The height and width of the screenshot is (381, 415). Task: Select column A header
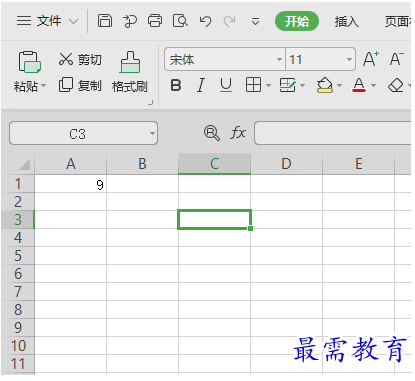pos(71,164)
